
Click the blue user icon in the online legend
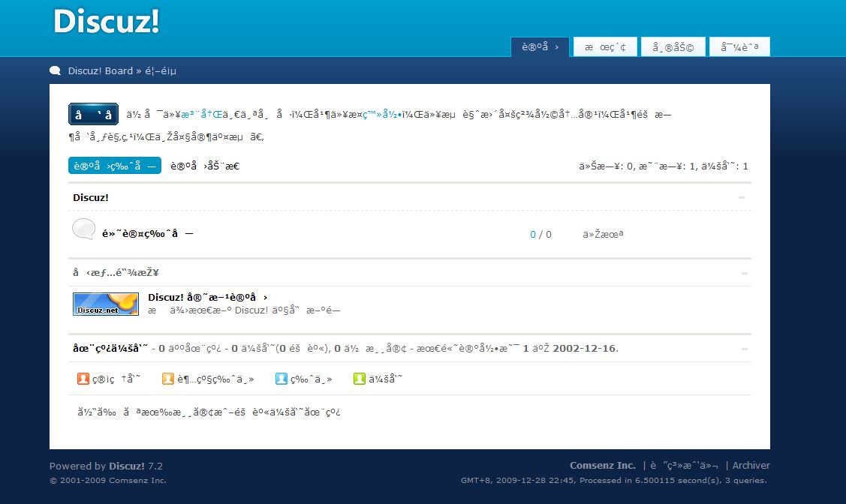tap(281, 379)
